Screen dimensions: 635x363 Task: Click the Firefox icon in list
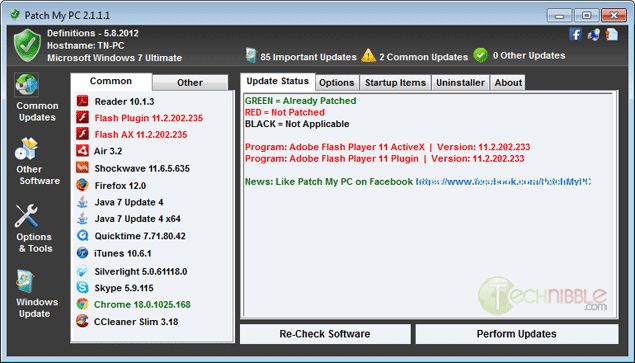[x=82, y=185]
